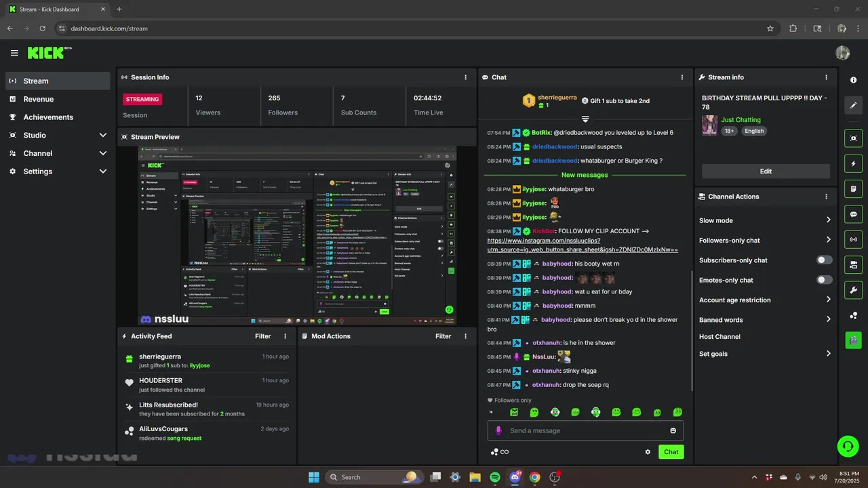Insert the angry green Kick emote
This screenshot has height=488, width=868.
point(514,412)
